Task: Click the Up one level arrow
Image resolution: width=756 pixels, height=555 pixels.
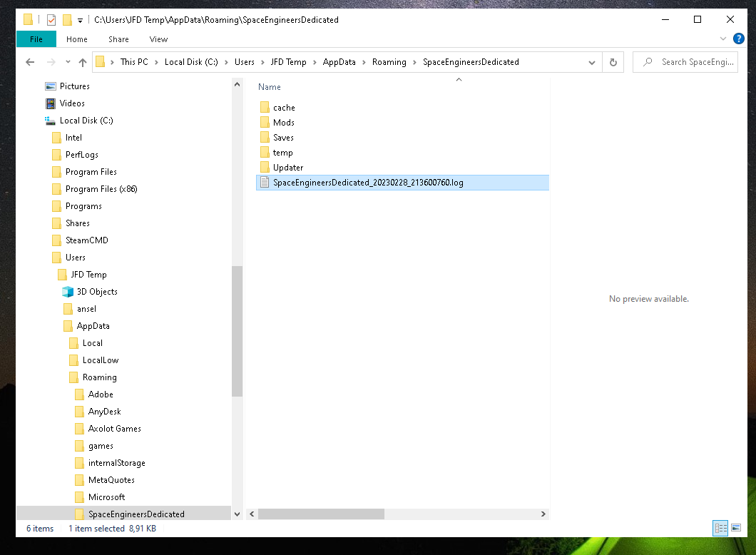Action: coord(83,62)
